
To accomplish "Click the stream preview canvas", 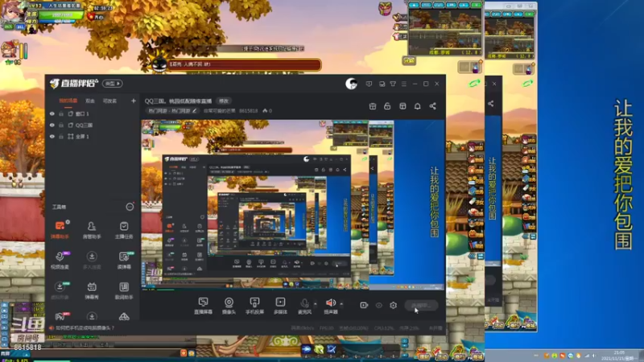I will 293,205.
